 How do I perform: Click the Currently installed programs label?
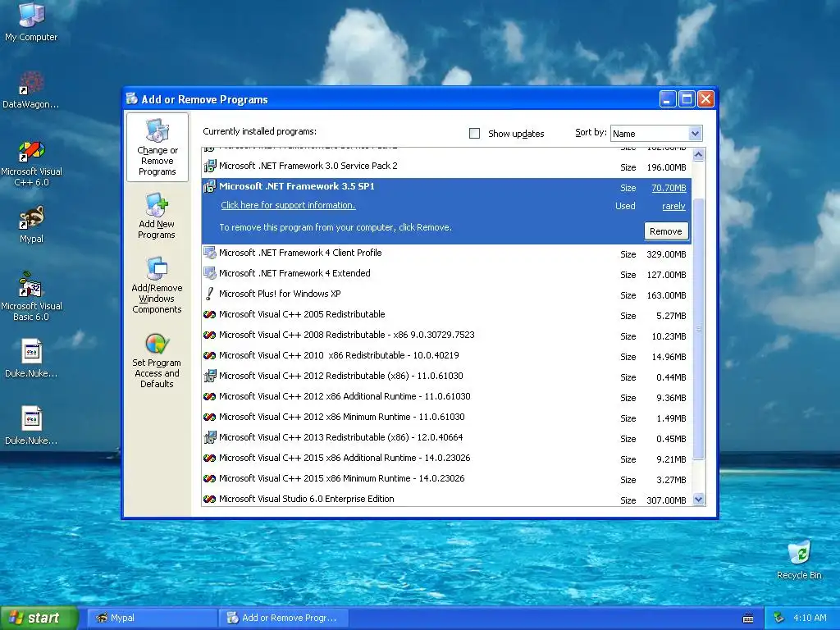260,131
